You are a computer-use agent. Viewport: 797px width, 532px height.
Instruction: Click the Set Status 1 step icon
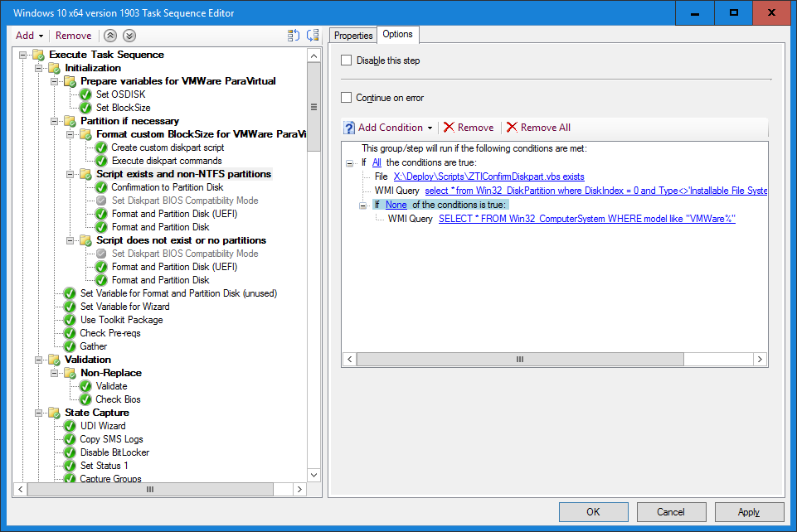click(70, 466)
